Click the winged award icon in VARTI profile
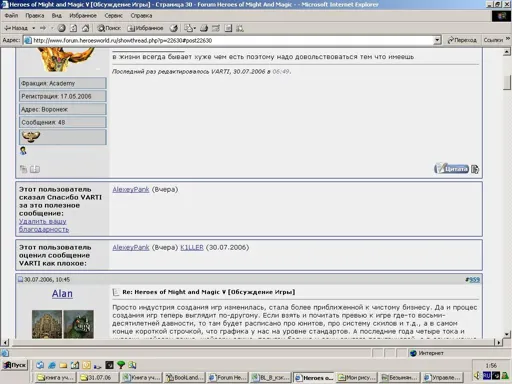The image size is (512, 384). (x=31, y=136)
